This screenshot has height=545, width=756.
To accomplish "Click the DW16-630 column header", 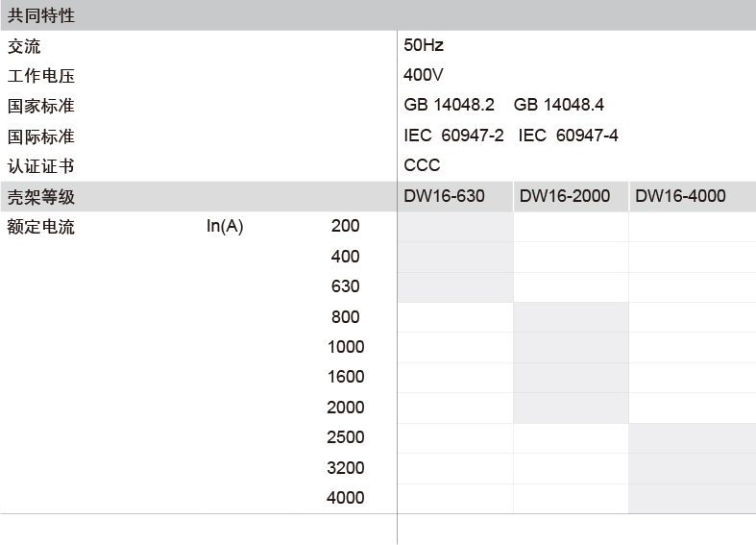I will (x=444, y=196).
